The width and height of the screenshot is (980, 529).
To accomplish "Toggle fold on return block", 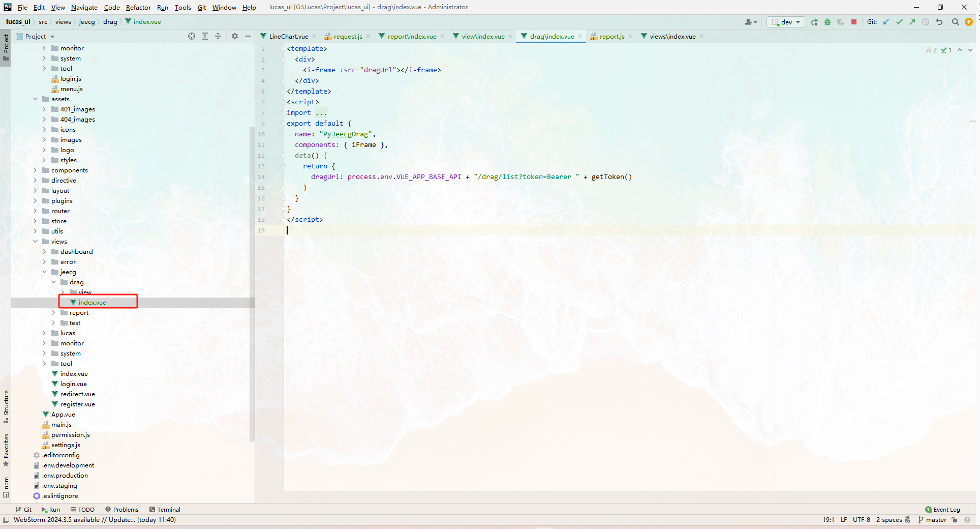I will [x=284, y=166].
